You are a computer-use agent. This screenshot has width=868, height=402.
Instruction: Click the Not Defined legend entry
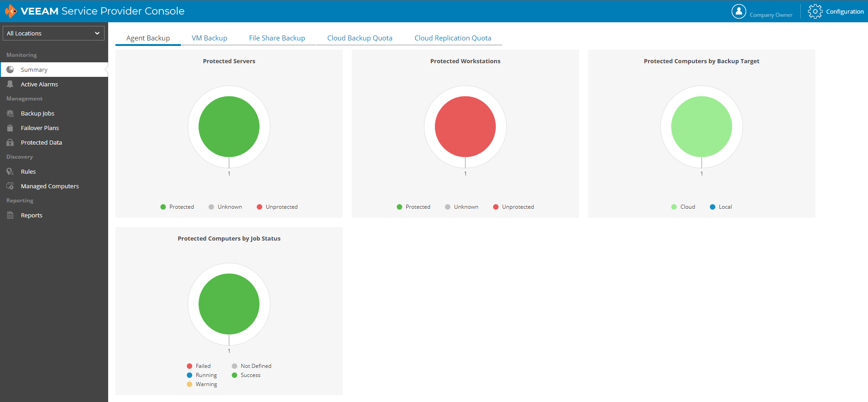(251, 366)
